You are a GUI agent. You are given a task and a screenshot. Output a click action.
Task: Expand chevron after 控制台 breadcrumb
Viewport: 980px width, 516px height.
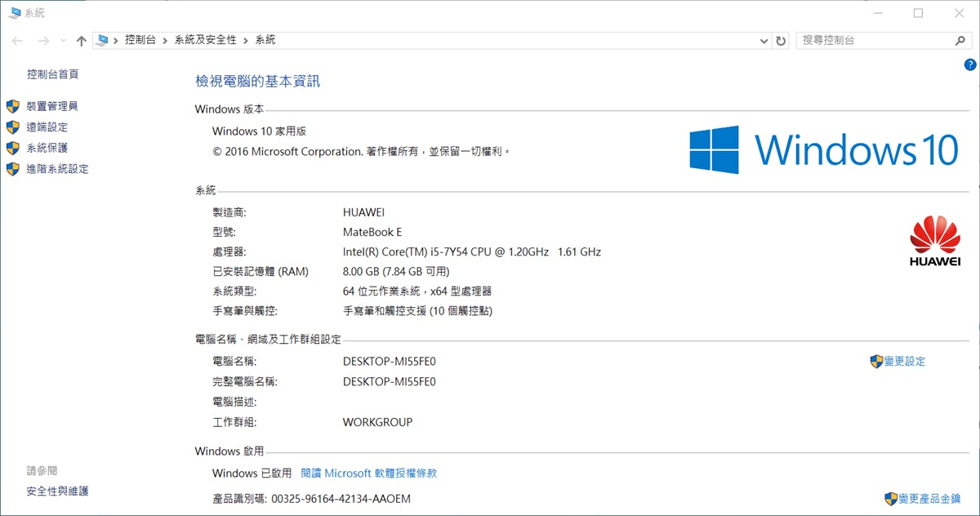pyautogui.click(x=165, y=40)
